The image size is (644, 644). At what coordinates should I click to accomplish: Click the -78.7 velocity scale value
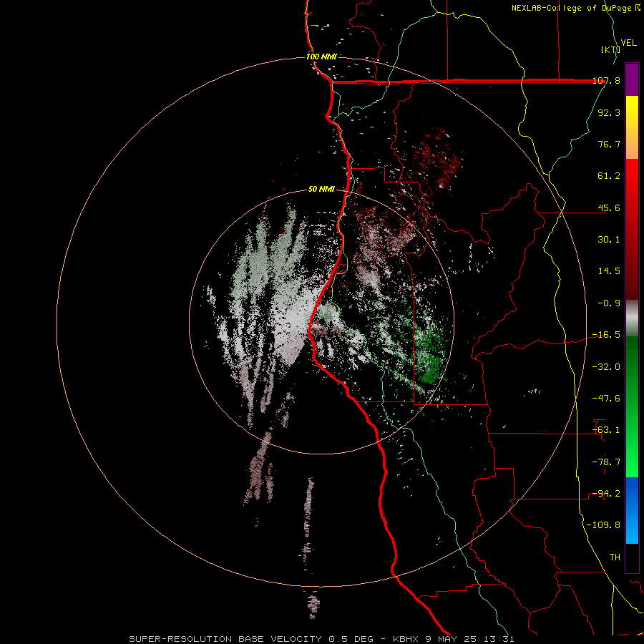606,462
